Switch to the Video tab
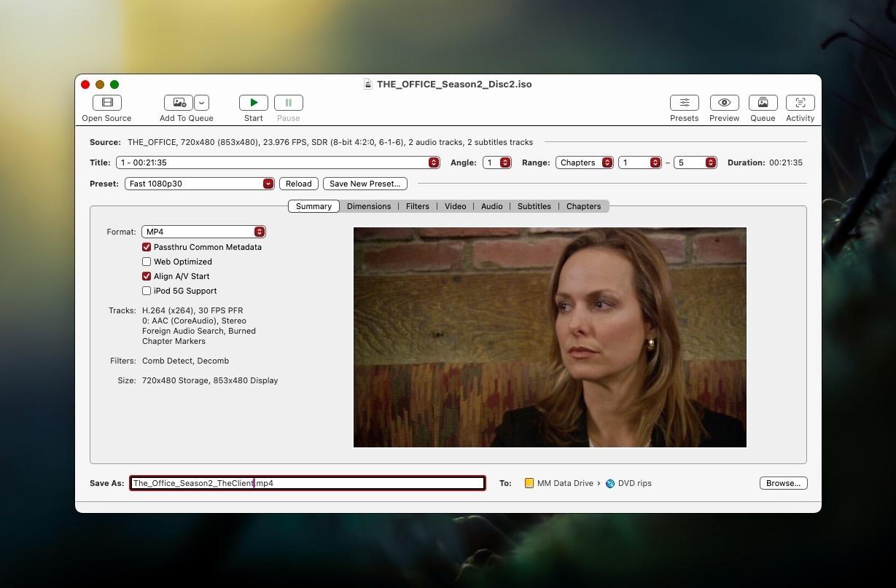Image resolution: width=896 pixels, height=588 pixels. [x=456, y=206]
